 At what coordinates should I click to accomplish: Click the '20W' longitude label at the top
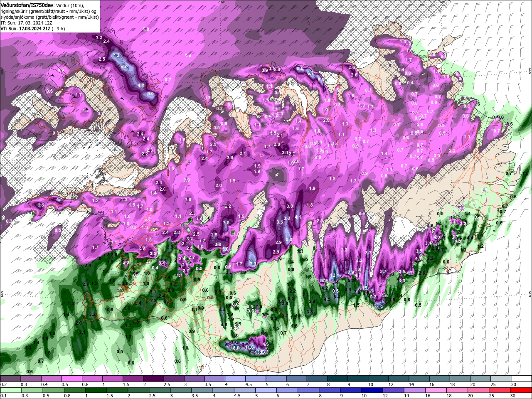[221, 2]
